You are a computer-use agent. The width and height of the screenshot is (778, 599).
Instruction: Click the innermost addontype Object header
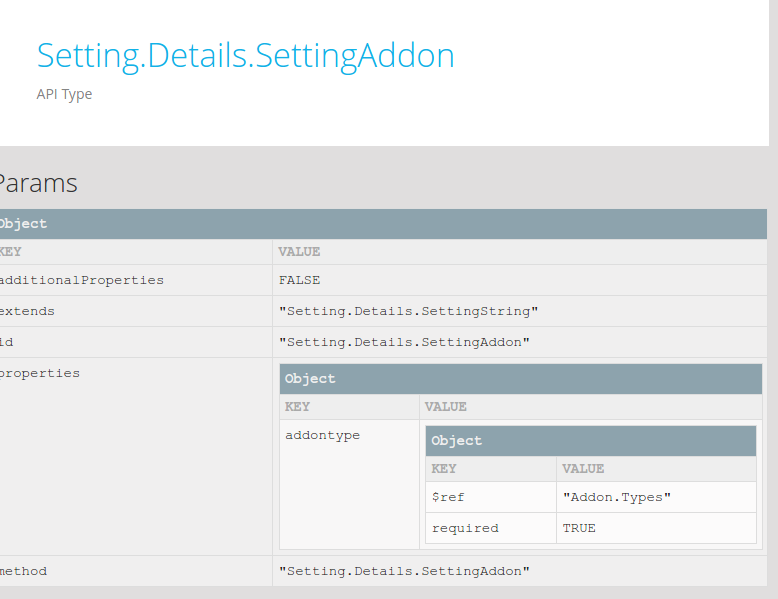coord(590,441)
